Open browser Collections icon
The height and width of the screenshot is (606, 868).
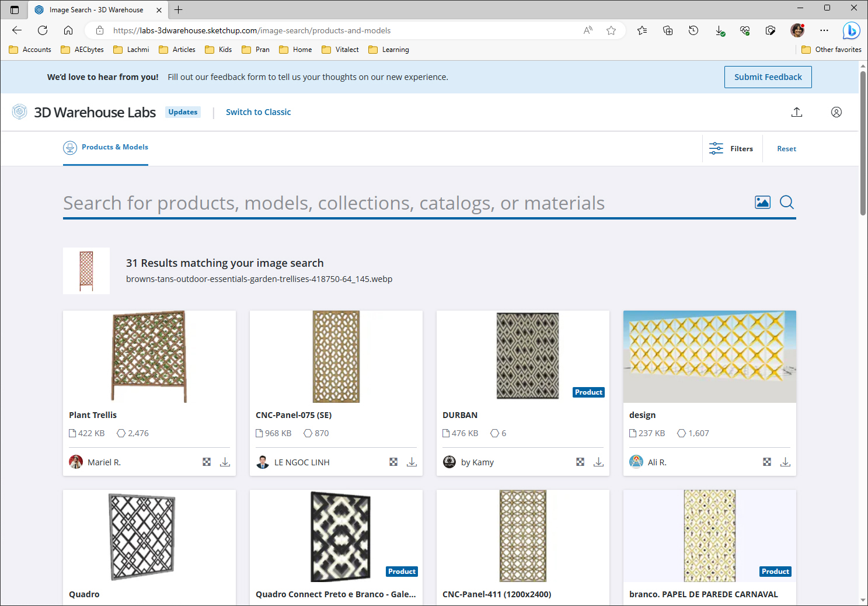pyautogui.click(x=668, y=30)
